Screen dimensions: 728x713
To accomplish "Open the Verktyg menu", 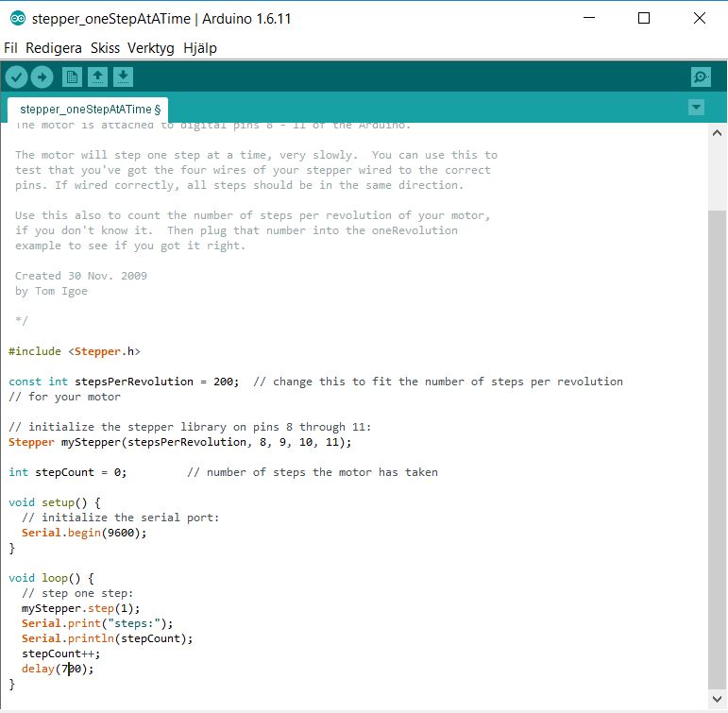I will [151, 48].
